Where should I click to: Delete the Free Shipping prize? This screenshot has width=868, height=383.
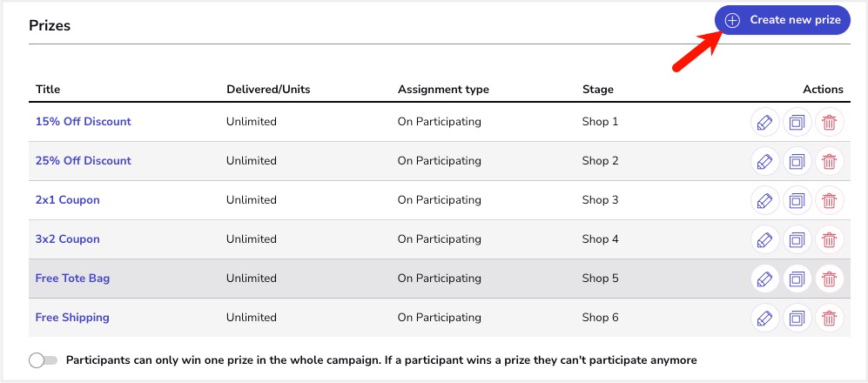[x=829, y=319]
